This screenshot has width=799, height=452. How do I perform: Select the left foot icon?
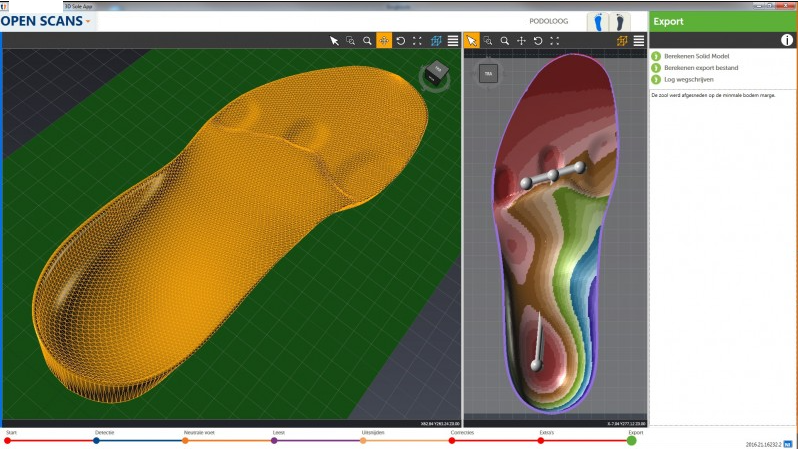click(x=599, y=21)
